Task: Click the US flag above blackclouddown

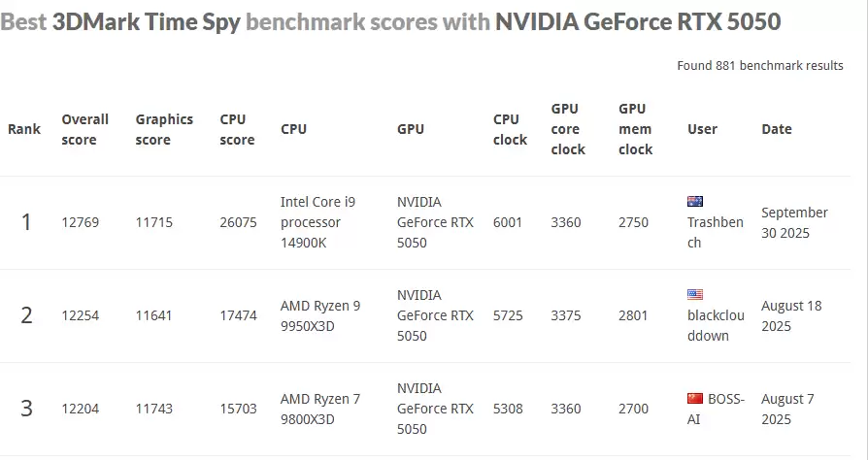Action: point(695,295)
